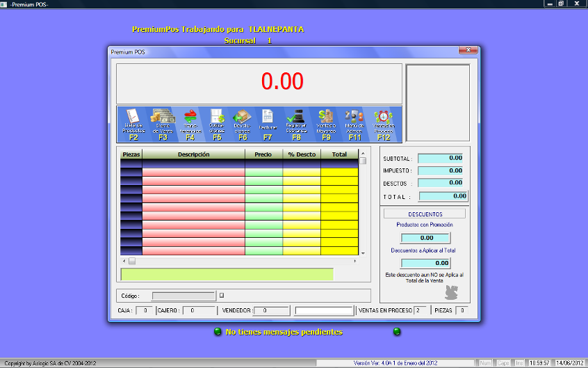The image size is (588, 368).
Task: Click the Caps indicator in the status bar
Action: (x=503, y=363)
